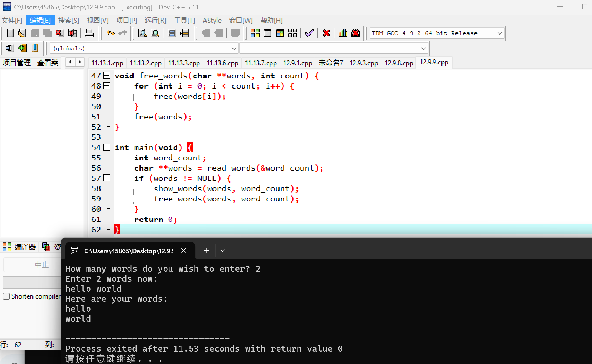
Task: Click the purple checkmark syntax check icon
Action: [x=309, y=33]
